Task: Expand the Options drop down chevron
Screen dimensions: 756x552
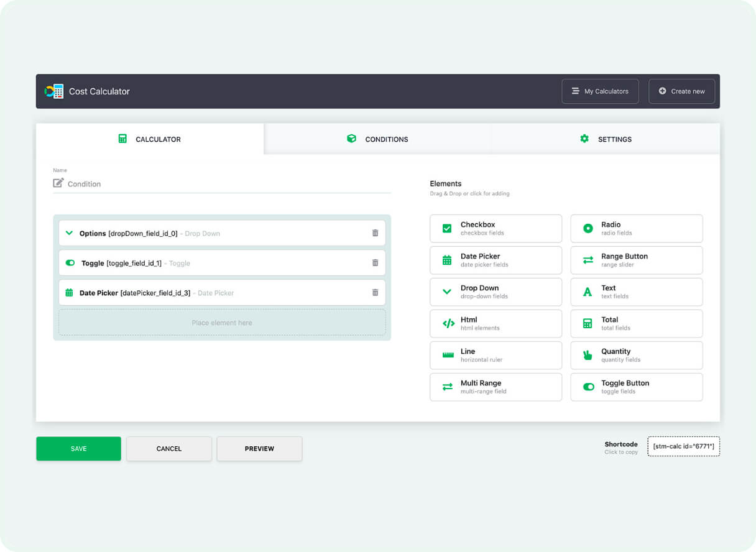Action: click(x=69, y=233)
